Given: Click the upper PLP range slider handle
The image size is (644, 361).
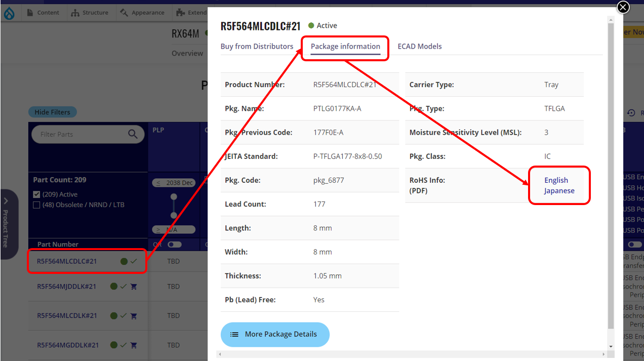Looking at the screenshot, I should pos(174,196).
